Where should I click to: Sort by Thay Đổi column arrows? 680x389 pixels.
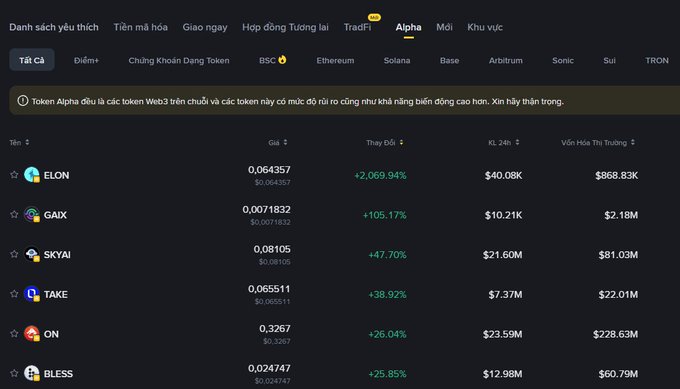click(402, 142)
